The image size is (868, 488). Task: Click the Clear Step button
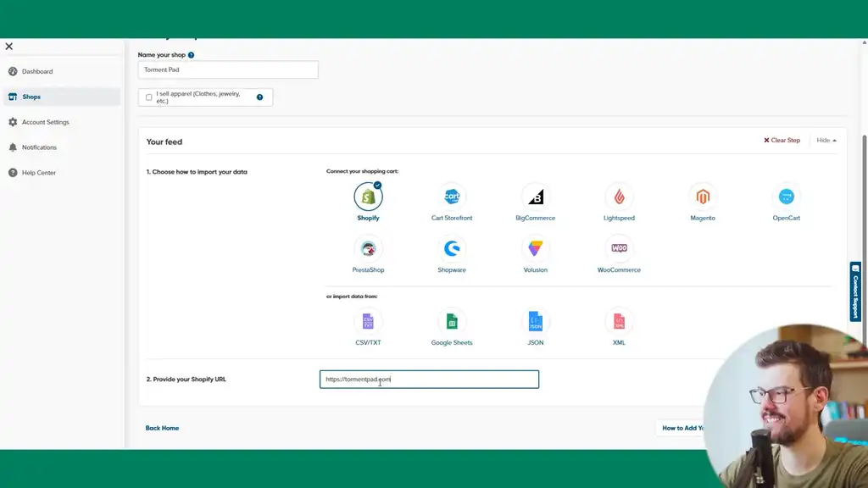pyautogui.click(x=782, y=141)
